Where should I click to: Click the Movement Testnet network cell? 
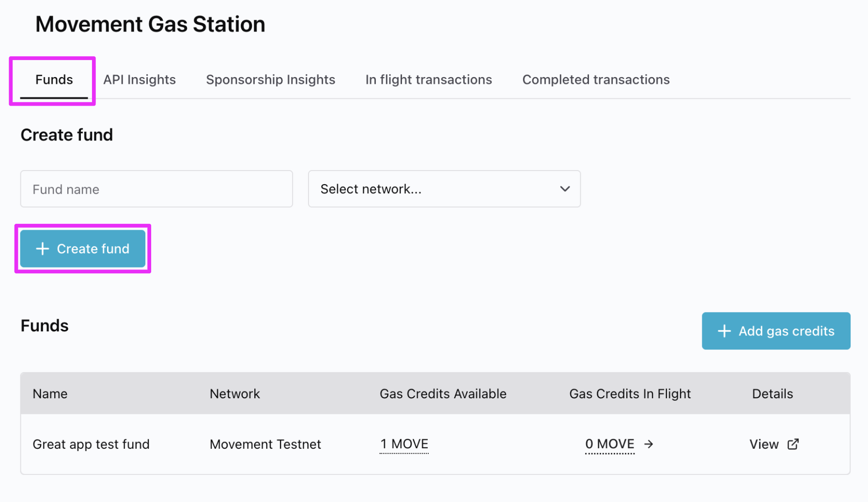265,444
